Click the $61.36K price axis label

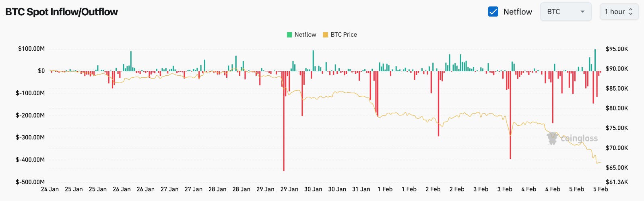point(617,182)
